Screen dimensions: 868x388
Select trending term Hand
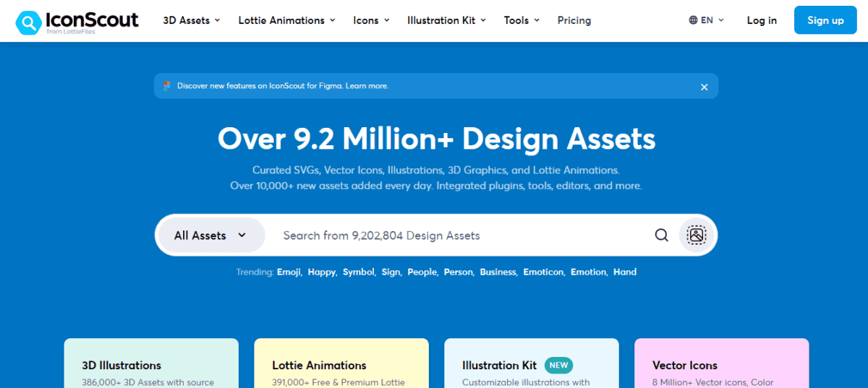click(x=625, y=272)
